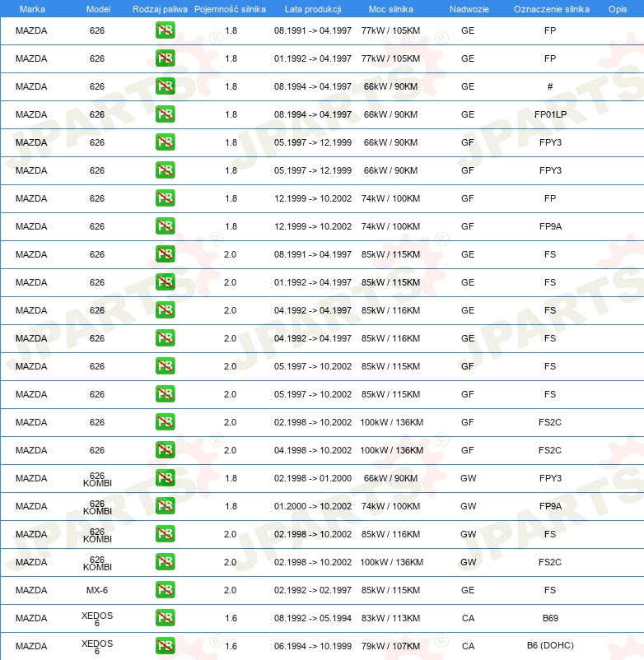Click fuel icon in 626 KOMBI FP9A row
Image resolution: width=644 pixels, height=660 pixels.
(165, 506)
